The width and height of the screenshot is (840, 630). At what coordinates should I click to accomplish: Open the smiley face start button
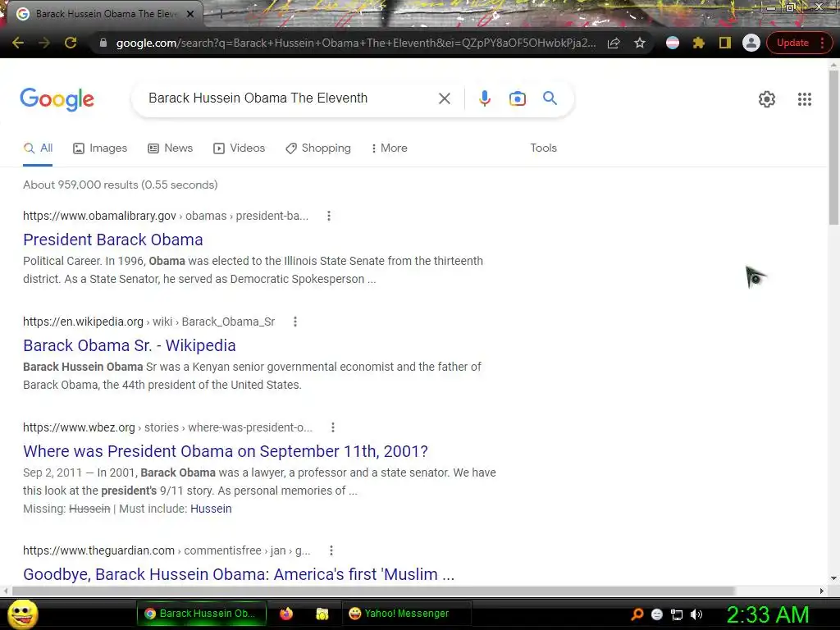tap(22, 614)
